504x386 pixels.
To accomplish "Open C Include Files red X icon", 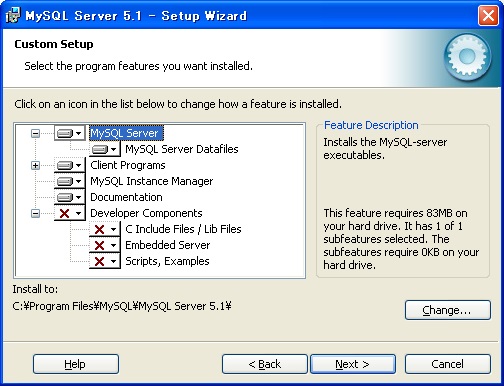I will (105, 229).
